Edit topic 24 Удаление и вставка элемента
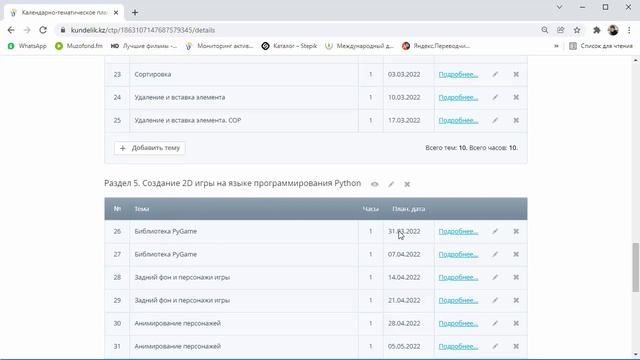This screenshot has height=360, width=640. point(495,97)
